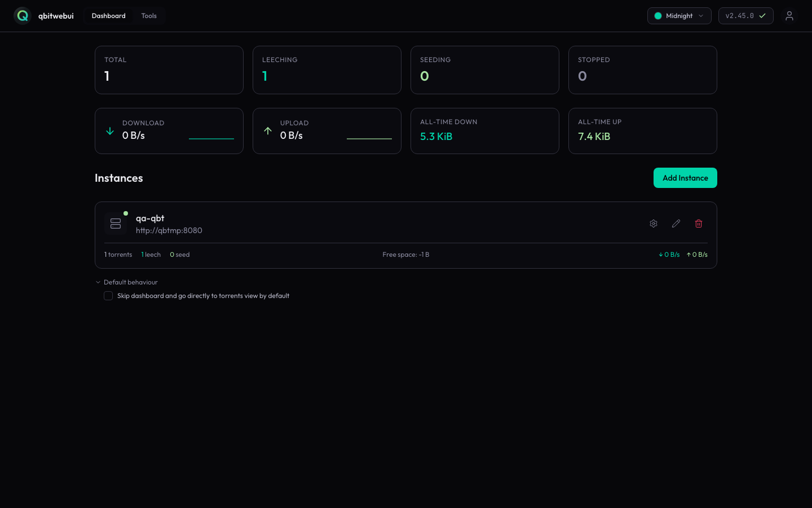Click qa-qbt upload rate in instance footer

pyautogui.click(x=697, y=255)
